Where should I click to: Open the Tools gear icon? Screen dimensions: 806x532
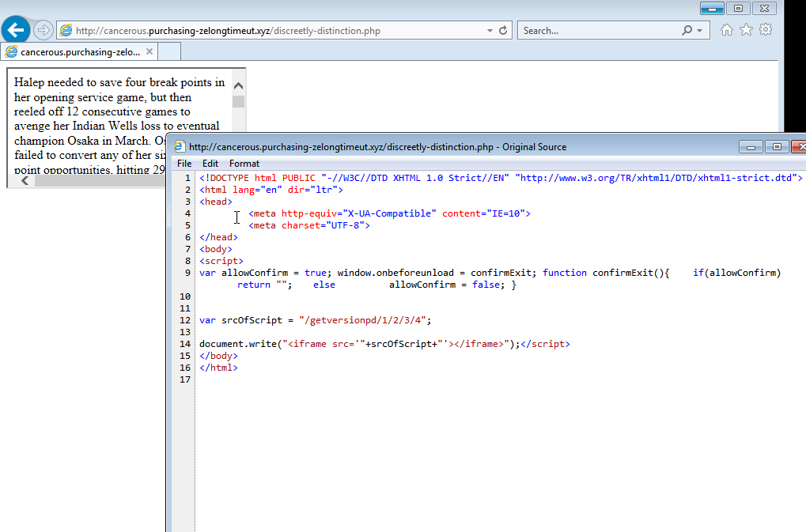[766, 30]
